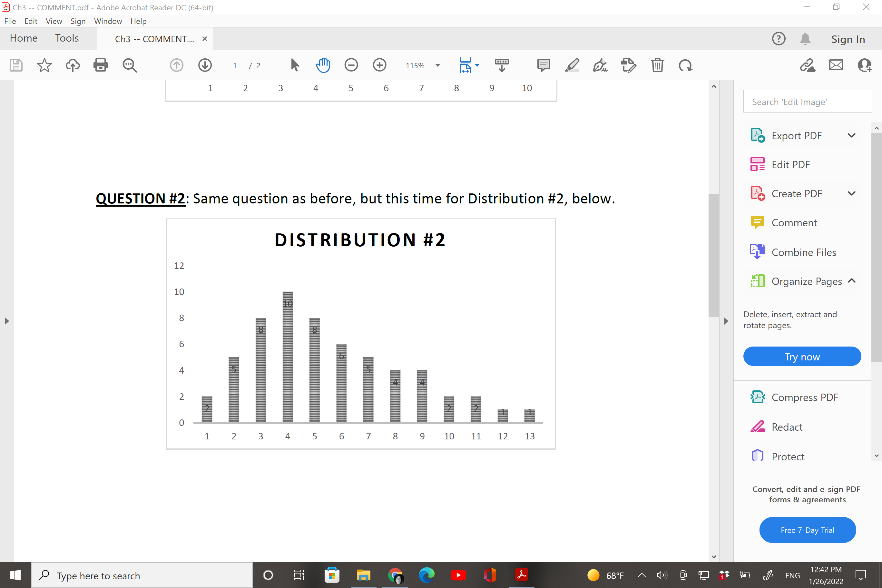Open the Fill & Sign pen tool
This screenshot has width=882, height=588.
[600, 65]
